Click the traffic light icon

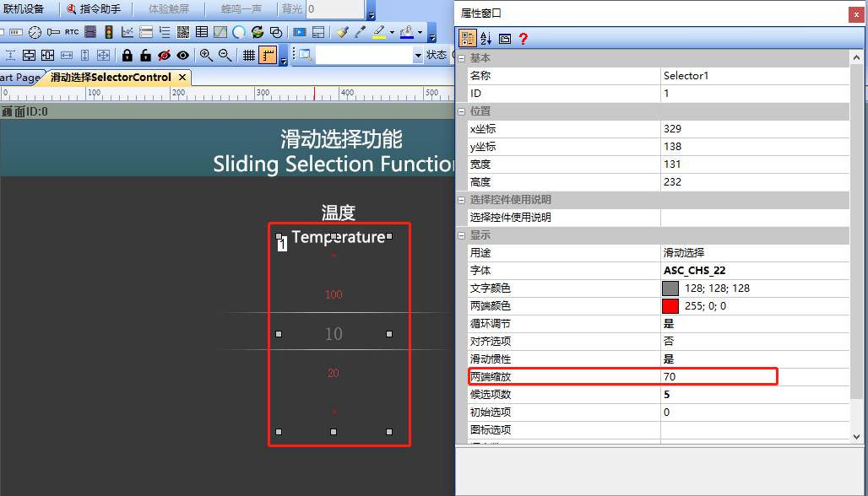click(x=109, y=32)
